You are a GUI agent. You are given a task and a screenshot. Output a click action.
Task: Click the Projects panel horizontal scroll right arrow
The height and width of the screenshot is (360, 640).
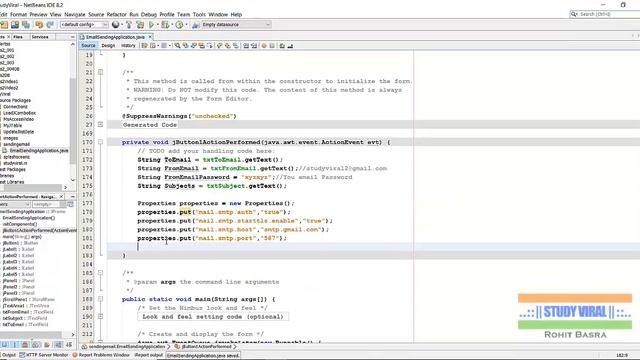click(65, 187)
